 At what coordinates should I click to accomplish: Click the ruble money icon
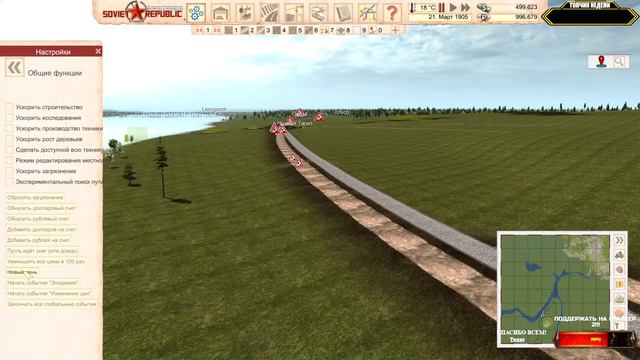pyautogui.click(x=483, y=17)
